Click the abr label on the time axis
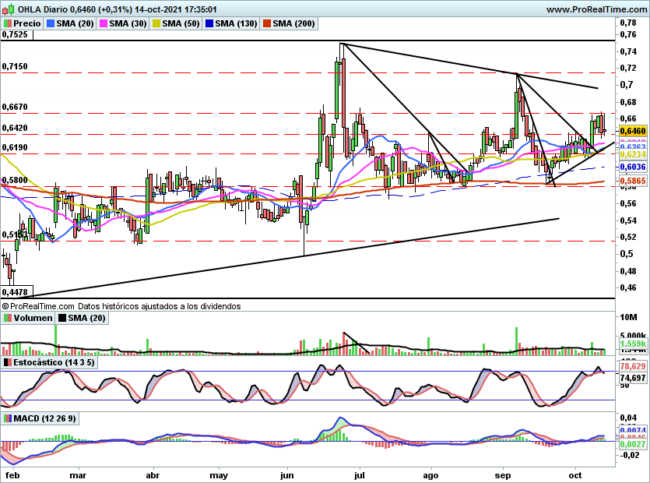Screen dimensions: 650x483 tap(153, 476)
